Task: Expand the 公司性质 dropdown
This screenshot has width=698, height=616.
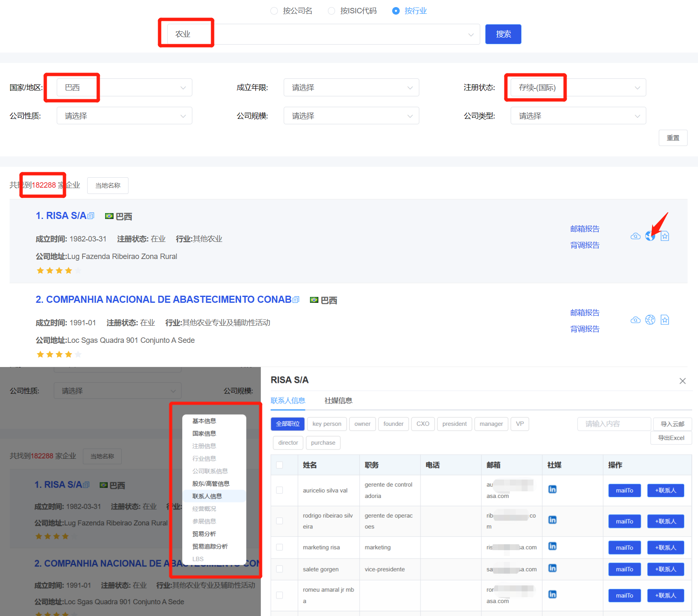Action: coord(124,116)
